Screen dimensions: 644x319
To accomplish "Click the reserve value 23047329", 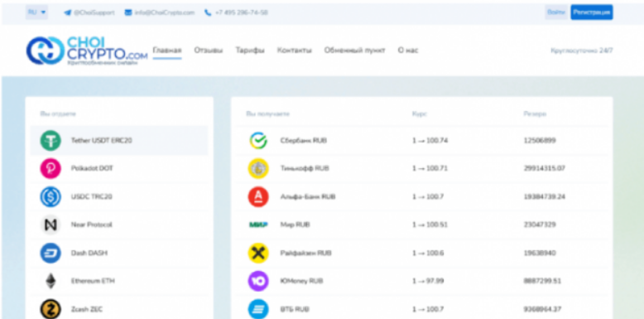I will pos(540,225).
